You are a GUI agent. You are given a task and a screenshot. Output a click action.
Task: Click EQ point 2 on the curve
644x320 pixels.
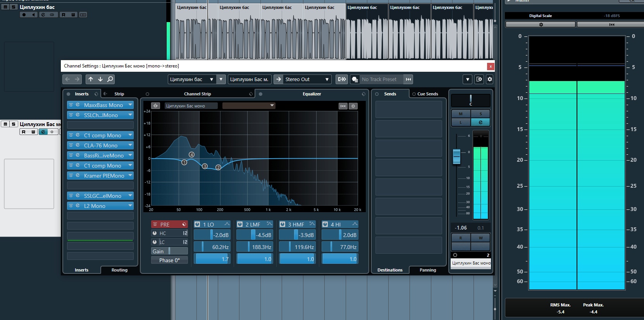point(218,167)
